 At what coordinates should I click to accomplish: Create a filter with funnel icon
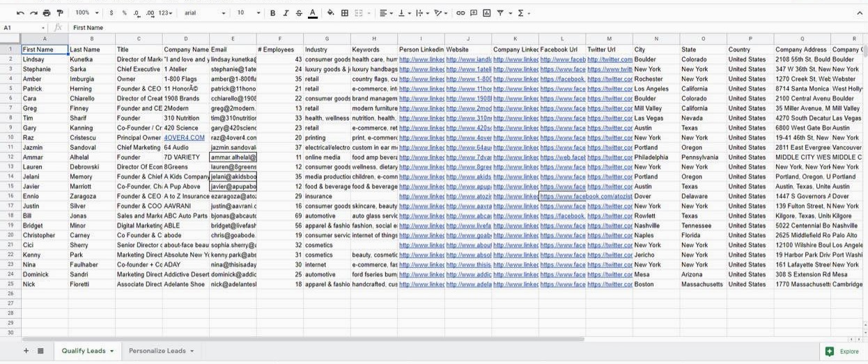(500, 13)
